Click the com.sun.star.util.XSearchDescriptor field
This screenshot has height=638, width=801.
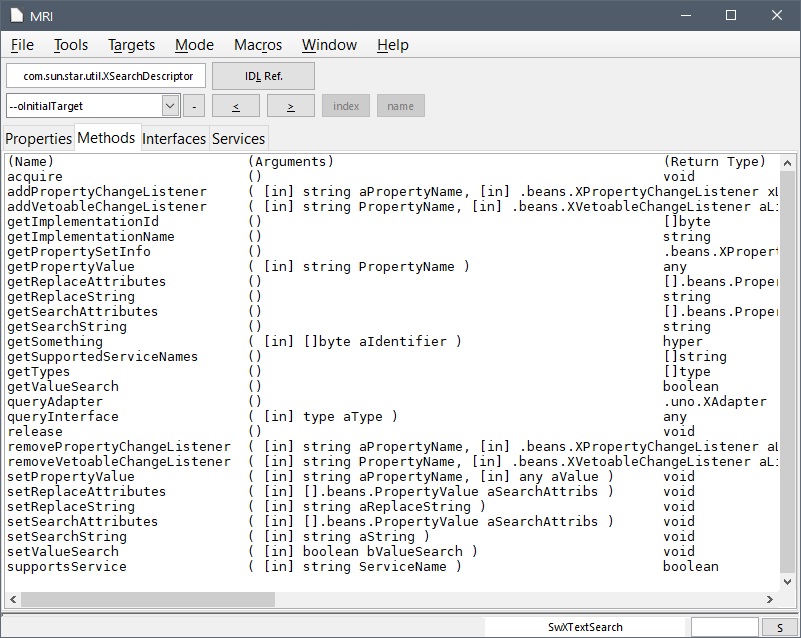(x=106, y=76)
